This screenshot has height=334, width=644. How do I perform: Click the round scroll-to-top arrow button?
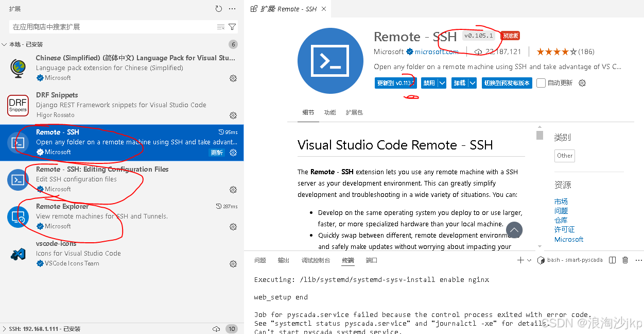tap(514, 230)
